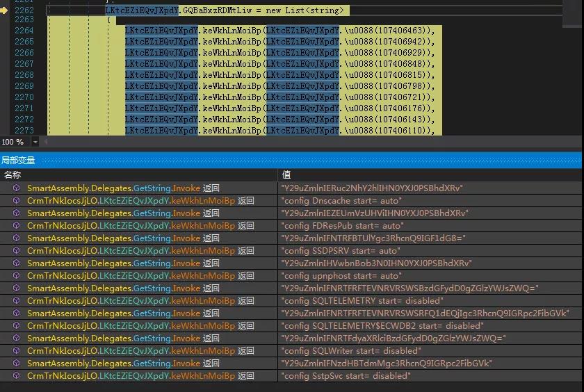Click line number 2264 in the gutter
584x392 pixels.
(x=24, y=31)
